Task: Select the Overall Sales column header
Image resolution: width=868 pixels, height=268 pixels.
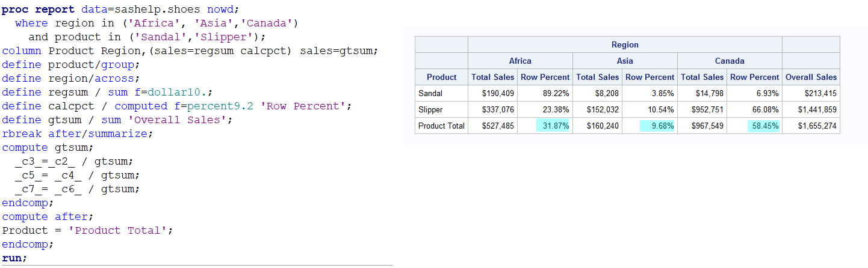Action: (x=811, y=77)
